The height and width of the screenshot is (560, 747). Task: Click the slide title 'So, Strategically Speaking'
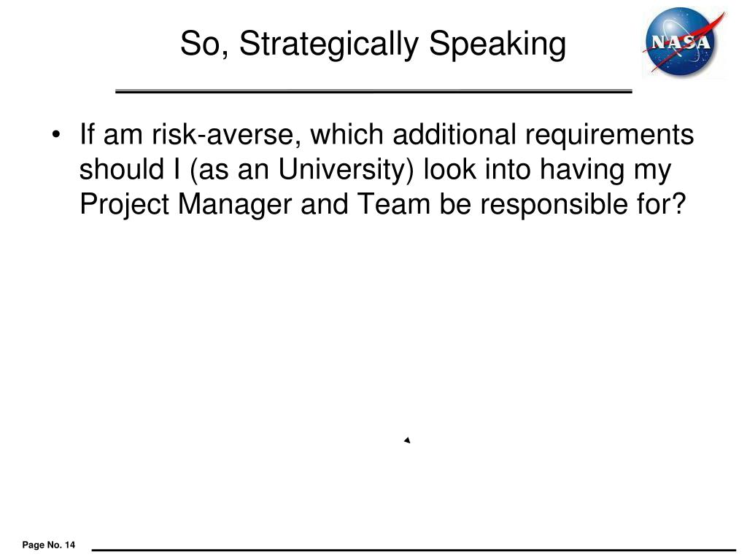tap(373, 44)
